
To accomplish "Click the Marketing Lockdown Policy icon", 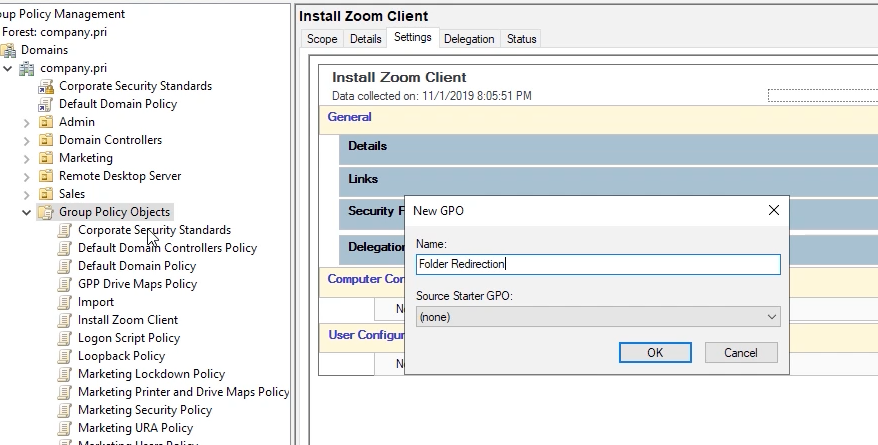I will point(65,374).
